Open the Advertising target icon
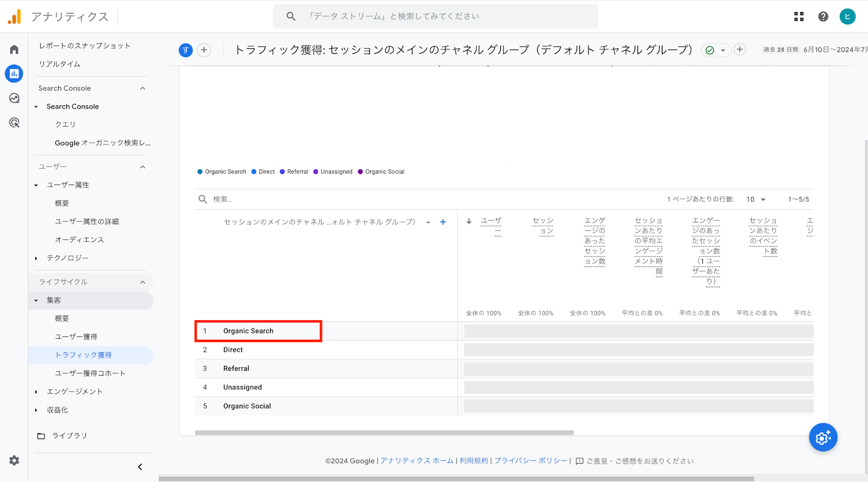The image size is (868, 482). [14, 123]
